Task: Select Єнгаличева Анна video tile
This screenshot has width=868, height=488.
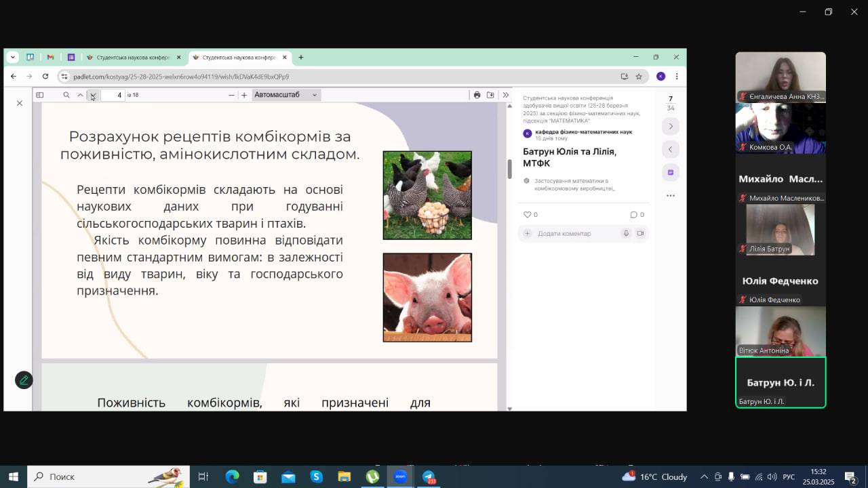Action: [x=781, y=77]
